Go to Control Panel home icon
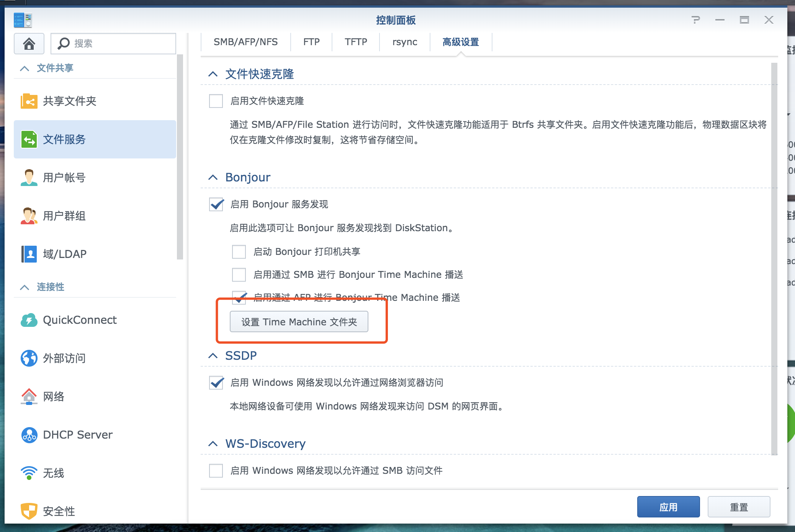 (29, 44)
